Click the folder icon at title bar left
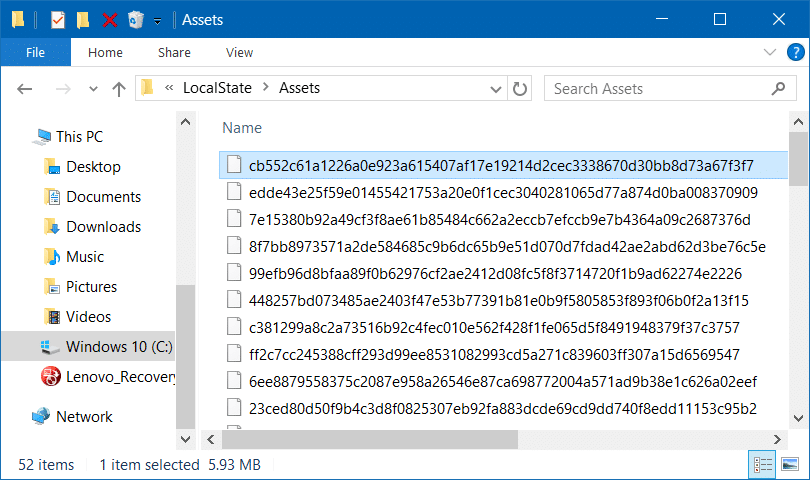Image resolution: width=810 pixels, height=480 pixels. pyautogui.click(x=18, y=20)
